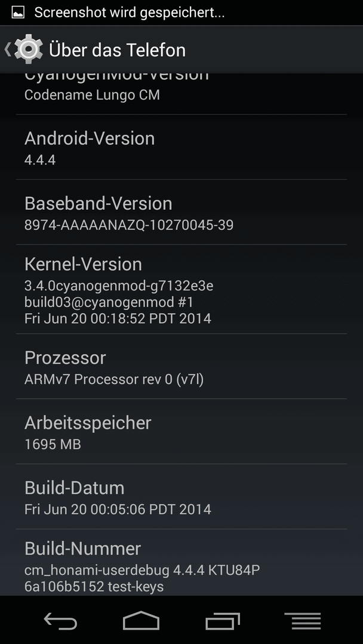
Task: Tap the 'Screenshot wird gespeichert...' notification text
Action: coord(130,13)
